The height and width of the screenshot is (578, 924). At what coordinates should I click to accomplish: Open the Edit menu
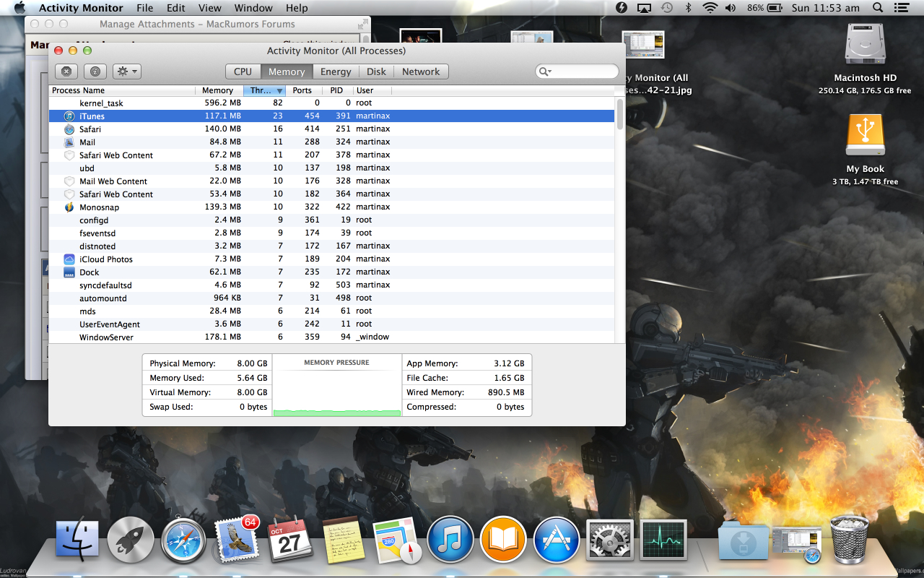[175, 8]
